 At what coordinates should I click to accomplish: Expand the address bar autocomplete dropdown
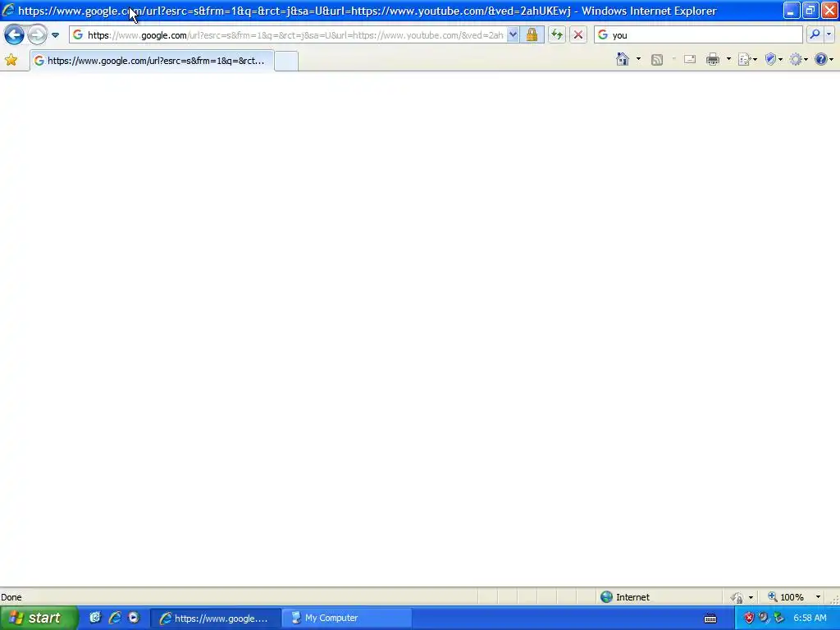point(514,34)
